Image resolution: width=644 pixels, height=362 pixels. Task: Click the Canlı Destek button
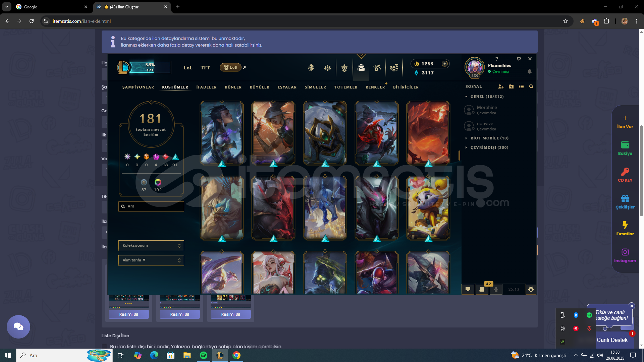tap(612, 340)
